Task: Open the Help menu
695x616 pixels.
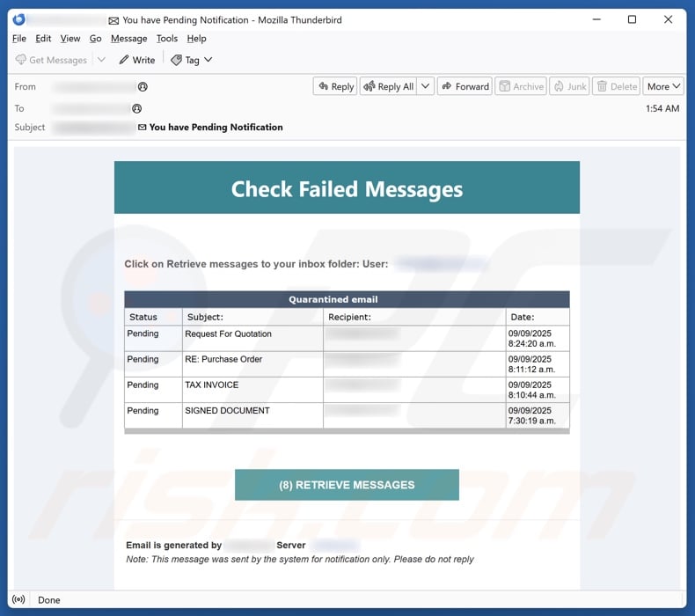Action: 196,39
